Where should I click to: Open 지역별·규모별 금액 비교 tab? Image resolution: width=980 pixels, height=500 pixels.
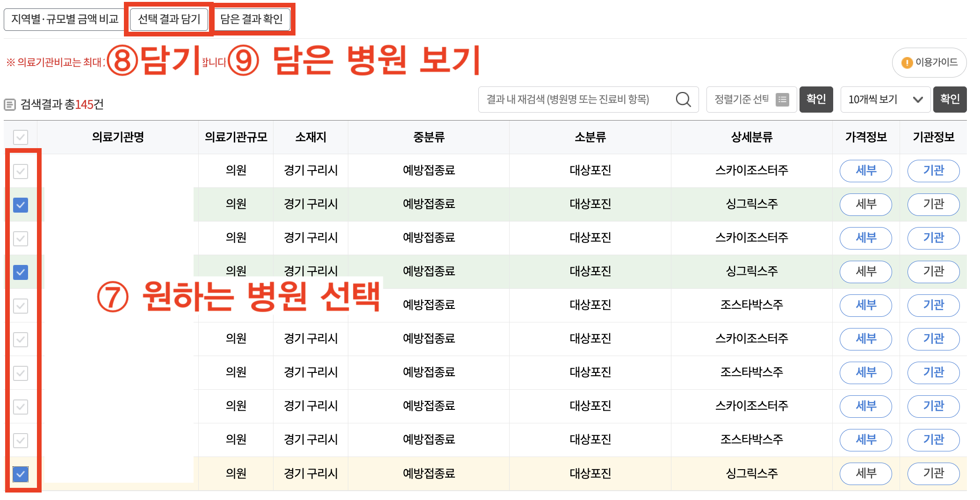pyautogui.click(x=65, y=19)
